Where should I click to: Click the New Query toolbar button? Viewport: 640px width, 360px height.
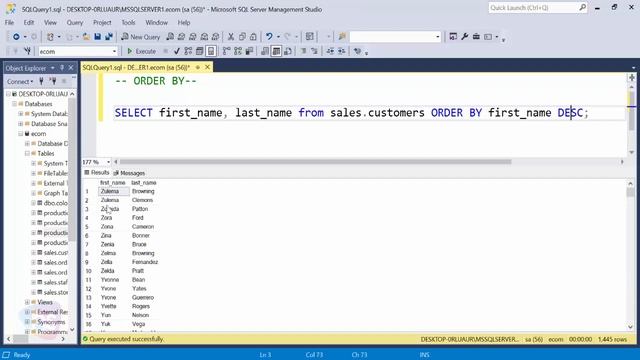[141, 37]
